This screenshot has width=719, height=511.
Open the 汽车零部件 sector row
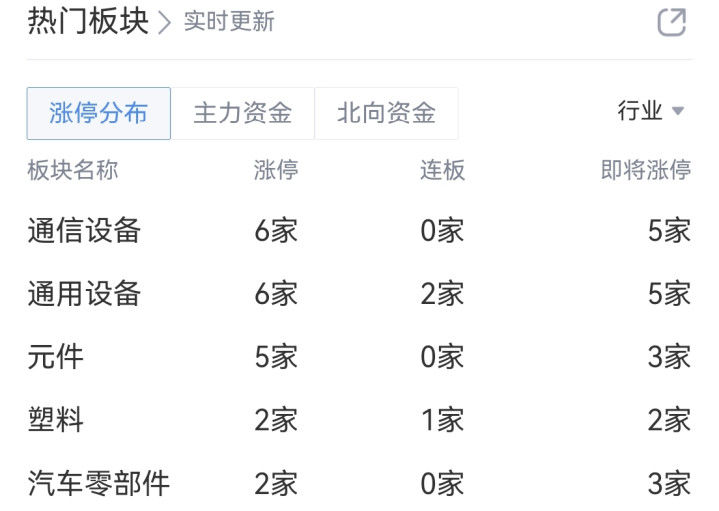(98, 484)
